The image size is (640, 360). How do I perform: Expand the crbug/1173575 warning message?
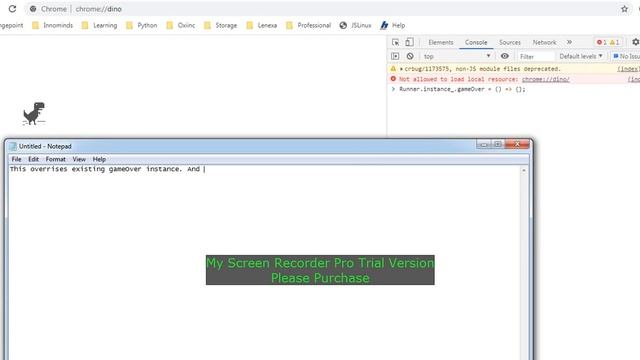pyautogui.click(x=401, y=69)
